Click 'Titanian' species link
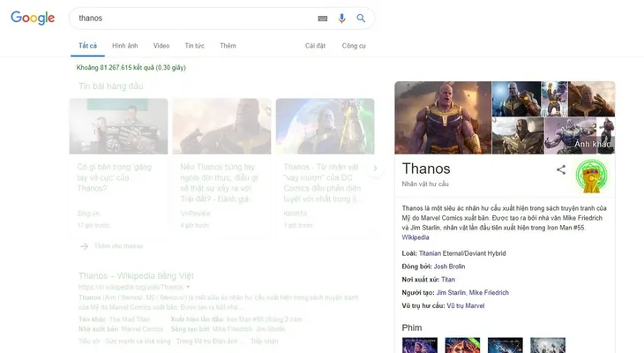 click(430, 253)
